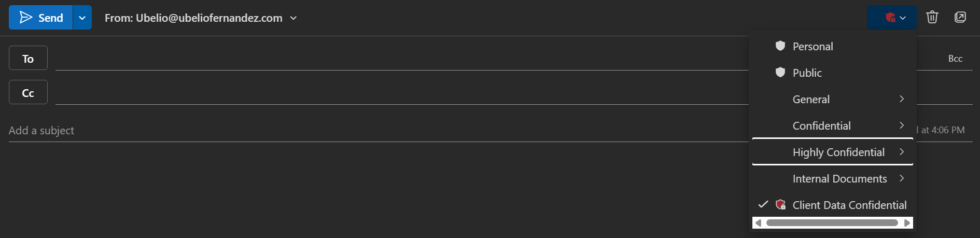The image size is (980, 238).
Task: Choose the Internal Documents label
Action: click(839, 179)
